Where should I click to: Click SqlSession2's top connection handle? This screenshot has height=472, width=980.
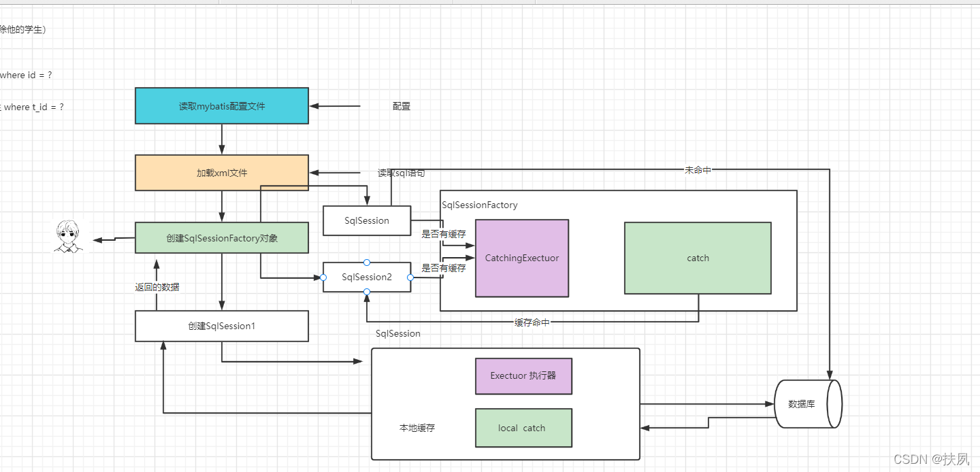367,263
